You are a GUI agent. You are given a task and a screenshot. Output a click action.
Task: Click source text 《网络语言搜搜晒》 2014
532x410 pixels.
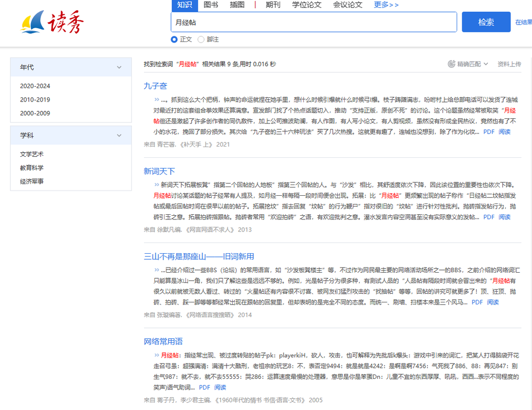(x=218, y=315)
